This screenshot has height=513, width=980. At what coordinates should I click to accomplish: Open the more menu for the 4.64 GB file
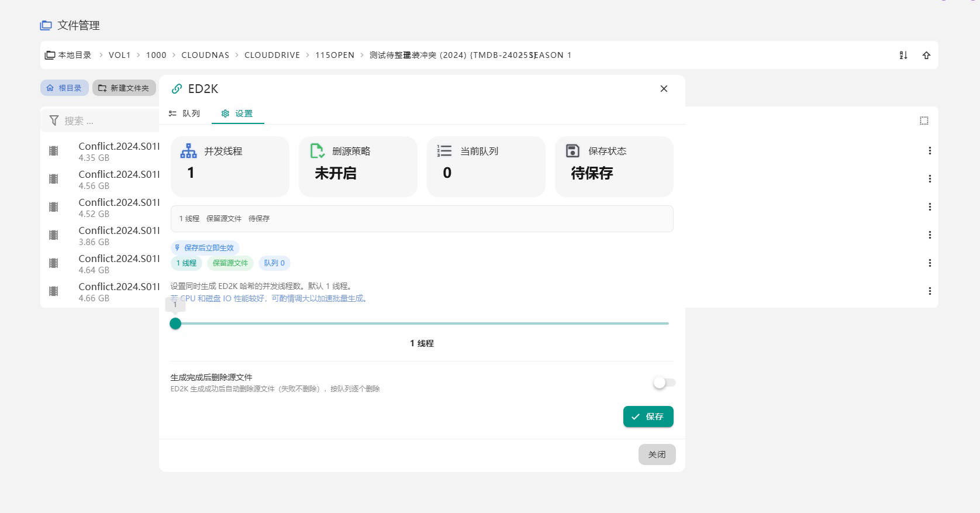(x=930, y=263)
